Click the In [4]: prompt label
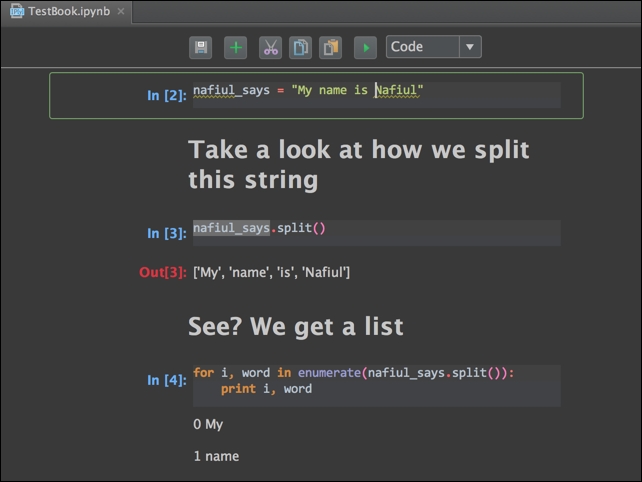The height and width of the screenshot is (482, 642). coord(167,380)
